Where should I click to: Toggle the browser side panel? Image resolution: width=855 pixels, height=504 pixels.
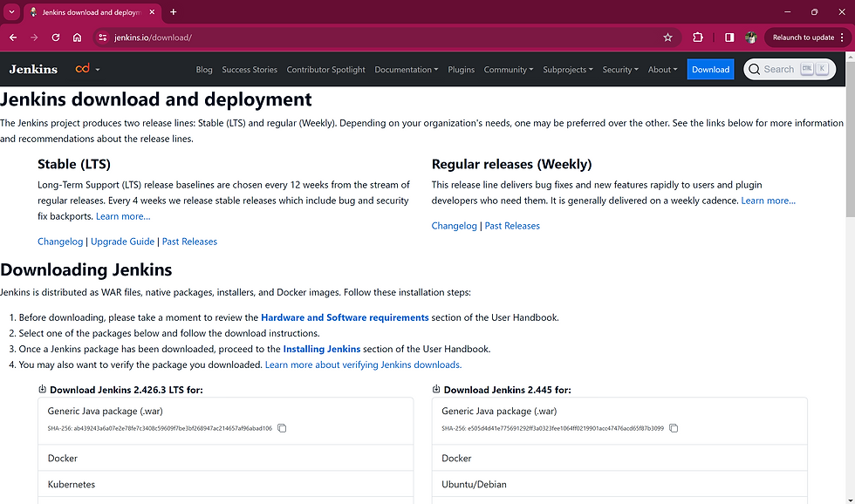coord(729,37)
